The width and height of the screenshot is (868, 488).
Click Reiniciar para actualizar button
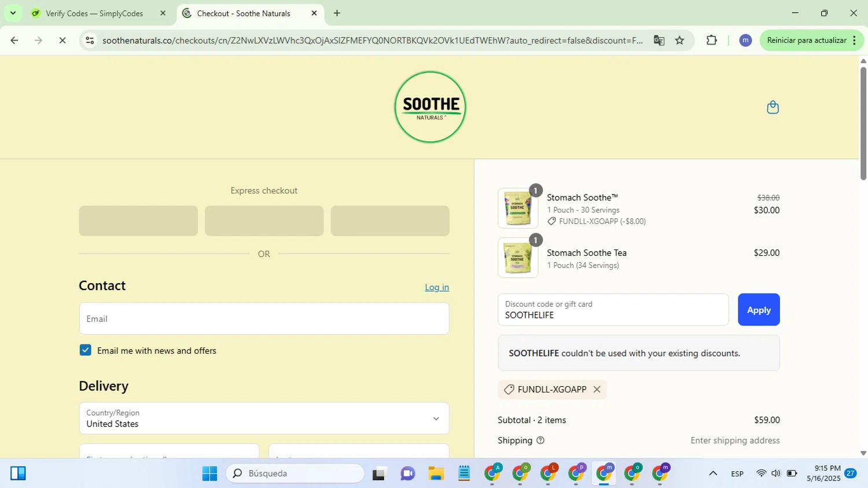coord(806,41)
